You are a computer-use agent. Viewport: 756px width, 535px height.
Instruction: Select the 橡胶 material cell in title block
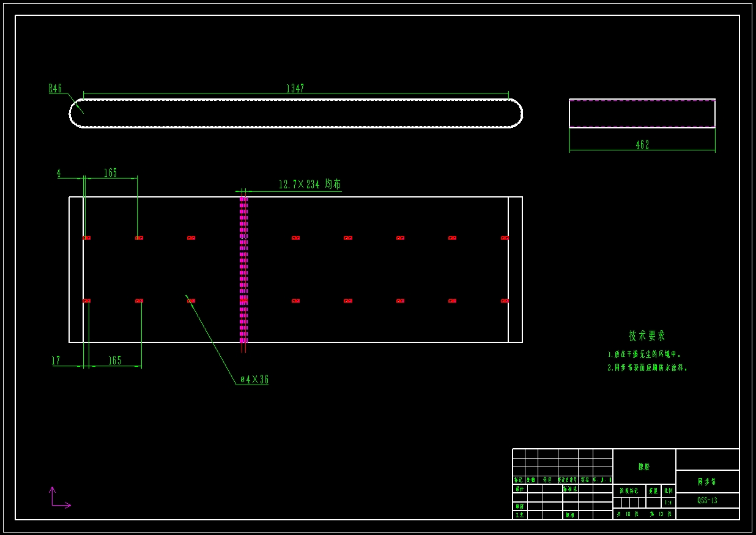(644, 467)
